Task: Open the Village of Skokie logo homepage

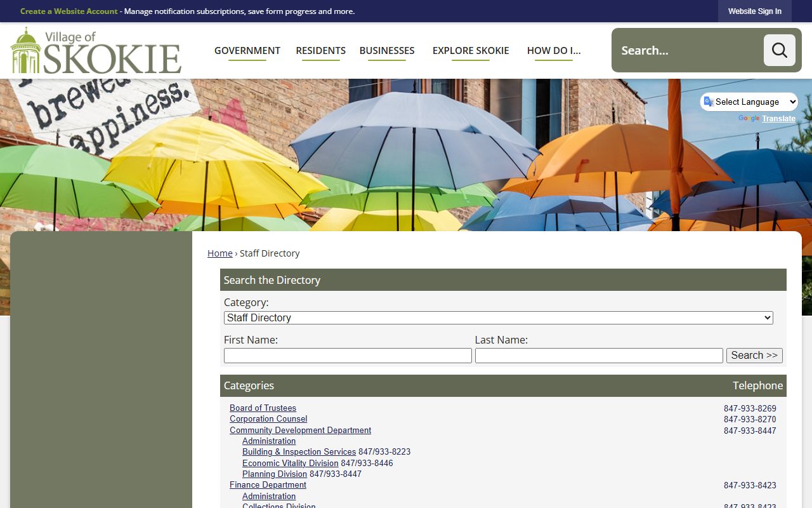Action: (96, 50)
